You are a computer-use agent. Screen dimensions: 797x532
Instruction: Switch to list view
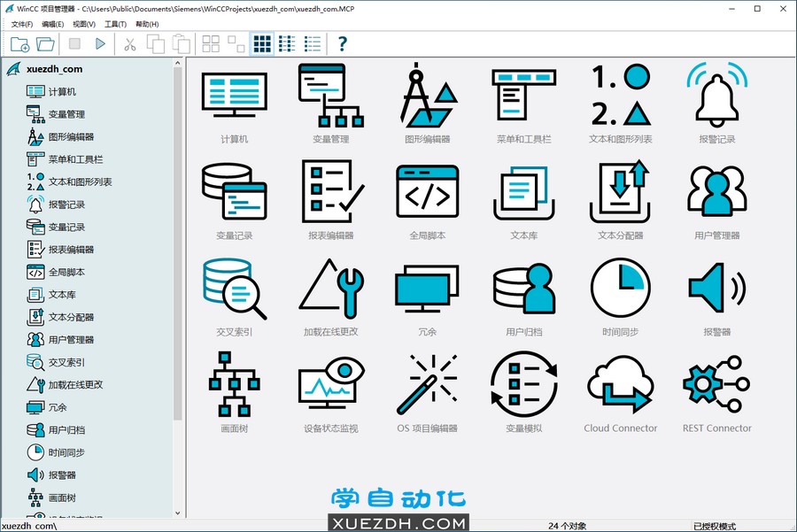click(287, 44)
